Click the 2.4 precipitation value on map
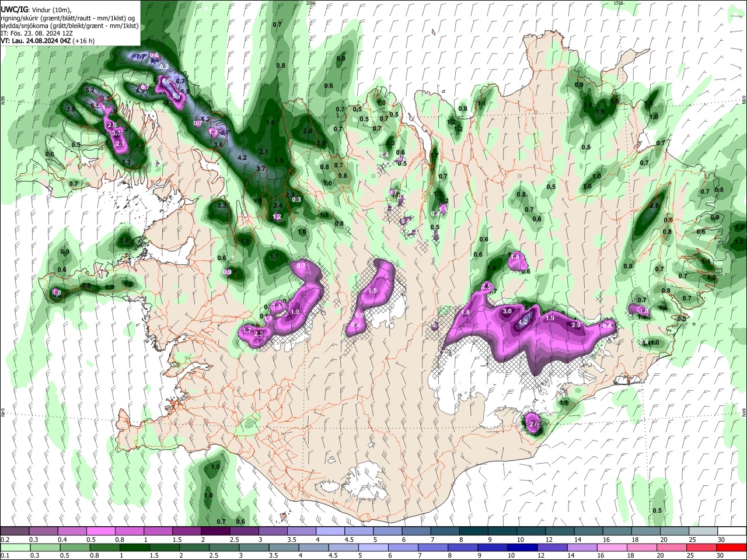Viewport: 747px width, 560px height. click(x=278, y=205)
